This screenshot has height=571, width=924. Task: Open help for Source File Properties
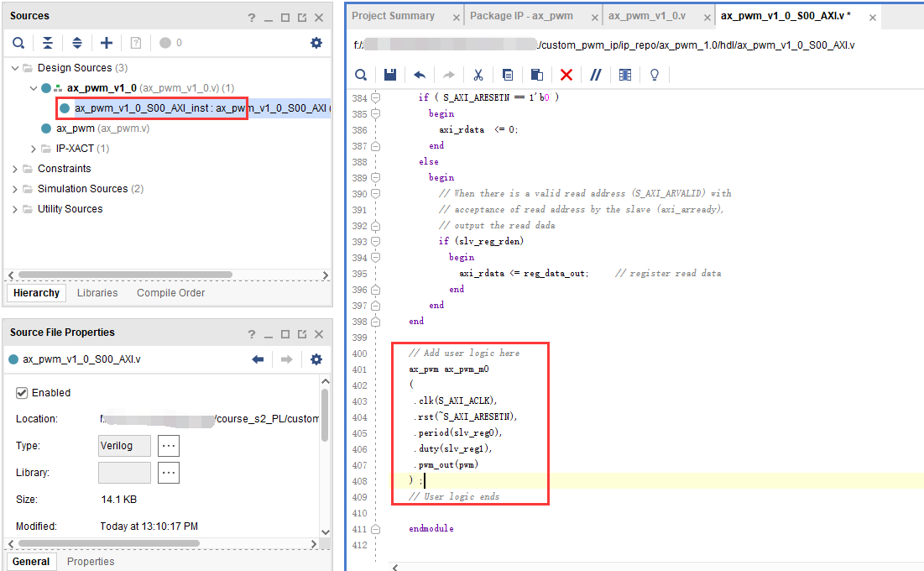coord(252,334)
